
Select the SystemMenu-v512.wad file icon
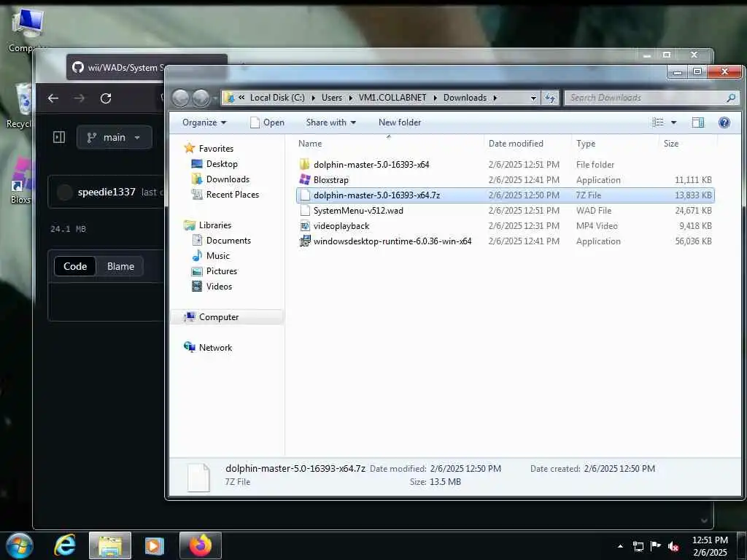click(305, 211)
